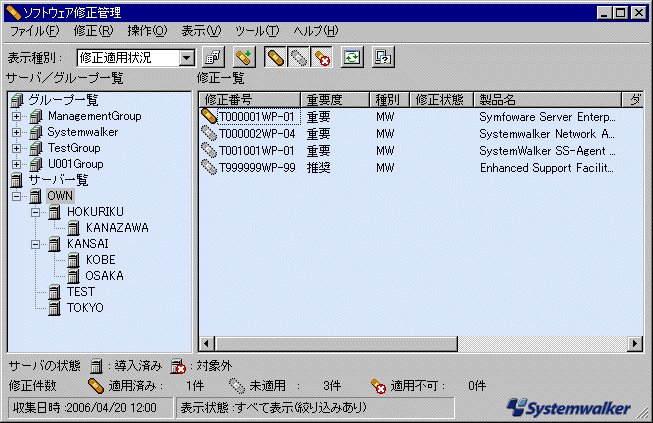
Task: Click the green refresh toolbar icon
Action: (x=352, y=57)
